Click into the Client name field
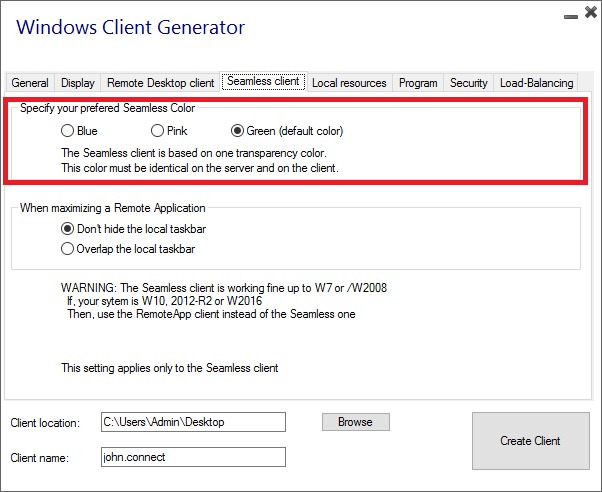 coord(193,456)
